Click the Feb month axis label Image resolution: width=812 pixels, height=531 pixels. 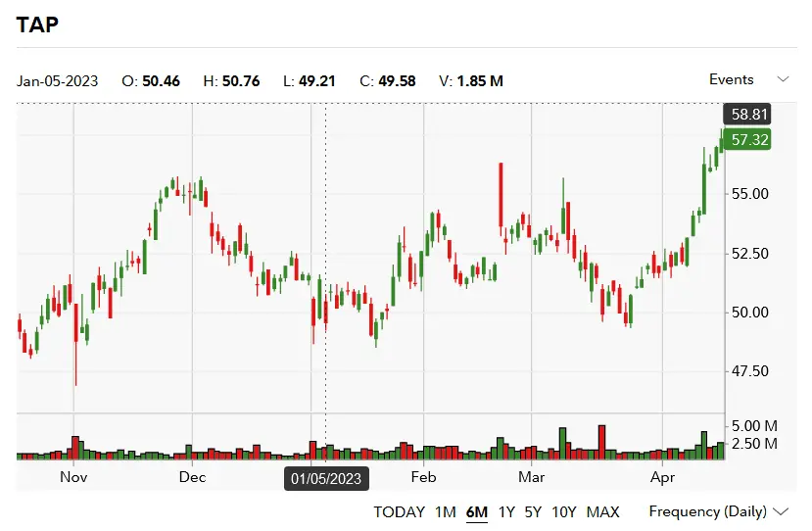coord(423,477)
